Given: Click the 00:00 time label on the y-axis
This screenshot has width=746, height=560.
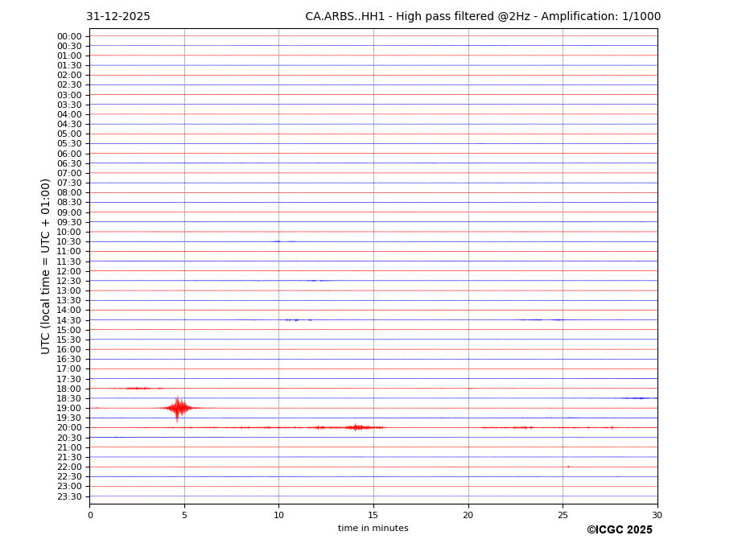Looking at the screenshot, I should pyautogui.click(x=69, y=36).
